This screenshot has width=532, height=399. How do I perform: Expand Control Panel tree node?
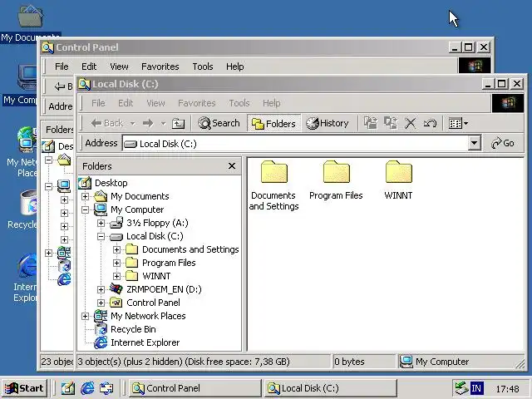point(101,303)
